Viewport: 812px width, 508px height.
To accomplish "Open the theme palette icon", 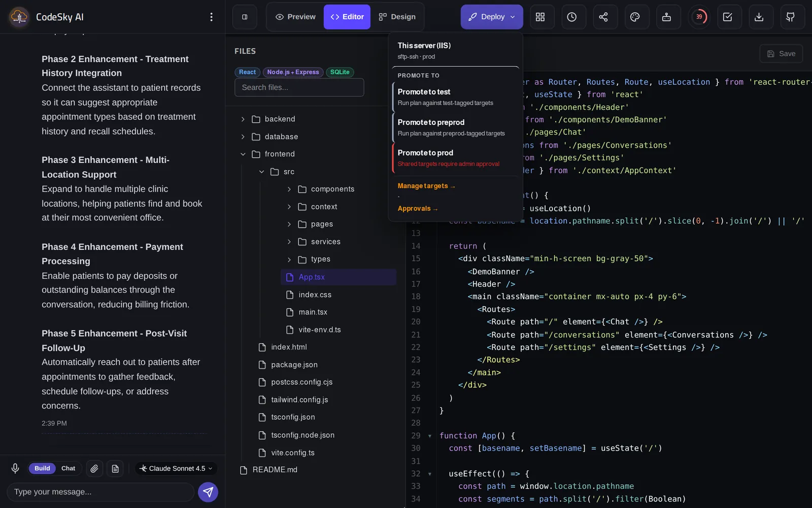I will click(635, 17).
